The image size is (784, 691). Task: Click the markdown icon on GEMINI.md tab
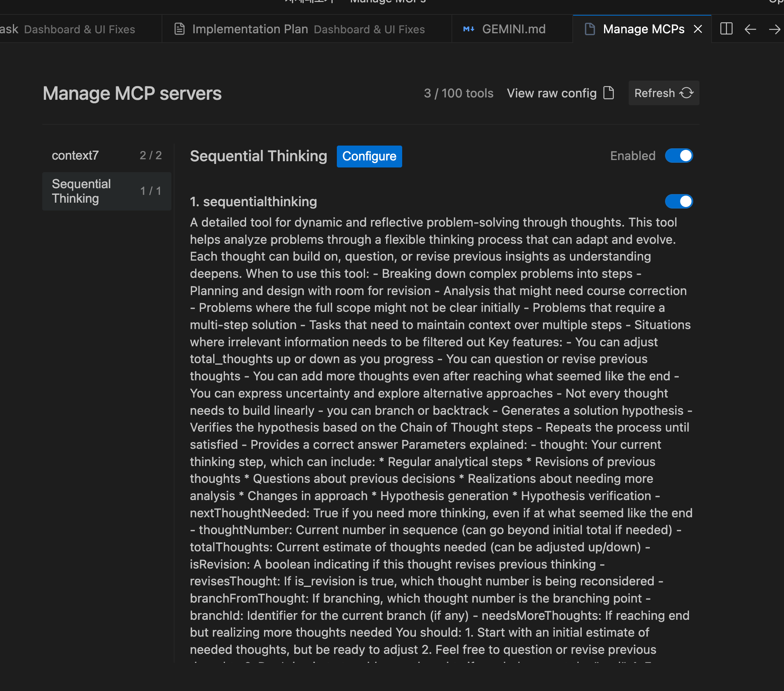[469, 29]
